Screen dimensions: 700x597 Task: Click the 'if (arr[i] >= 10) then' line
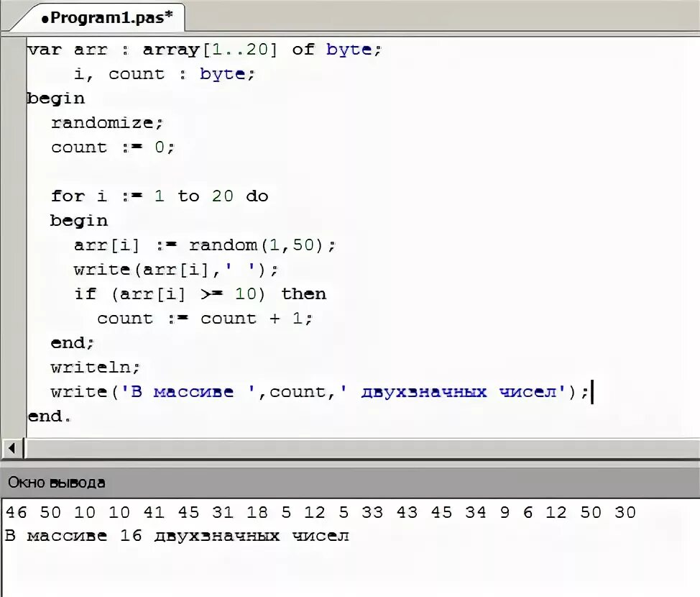coord(200,294)
